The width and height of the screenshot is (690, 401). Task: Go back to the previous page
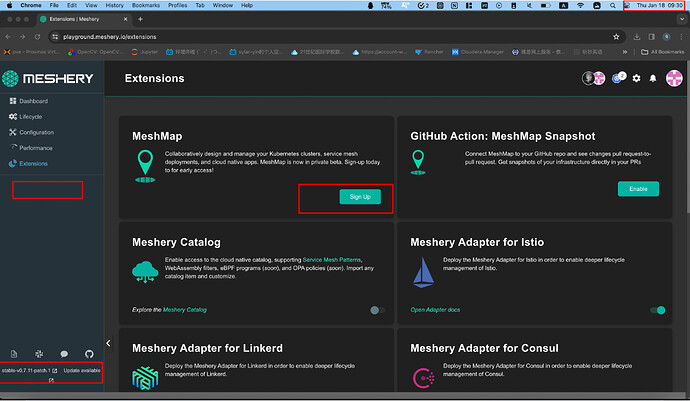8,37
